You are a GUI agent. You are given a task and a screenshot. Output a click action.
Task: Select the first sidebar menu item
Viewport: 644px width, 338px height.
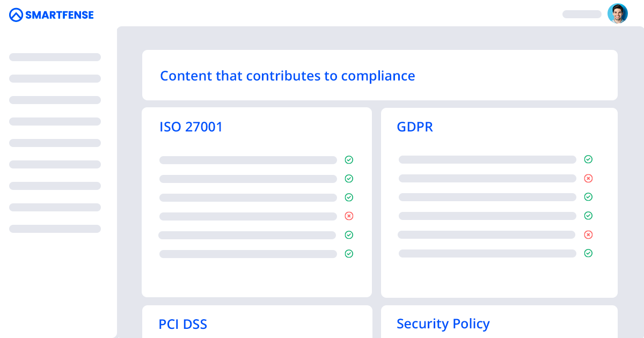(x=55, y=57)
